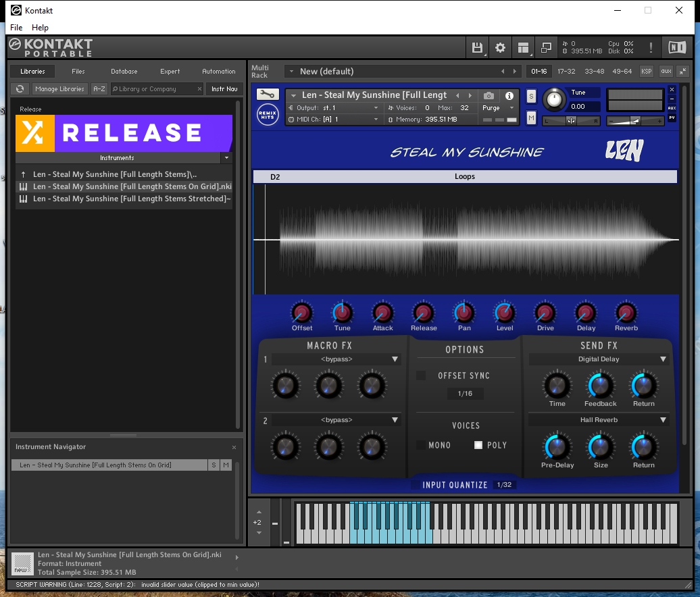Viewport: 700px width, 597px height.
Task: Toggle the M button in Instrument Navigator
Action: [x=226, y=465]
